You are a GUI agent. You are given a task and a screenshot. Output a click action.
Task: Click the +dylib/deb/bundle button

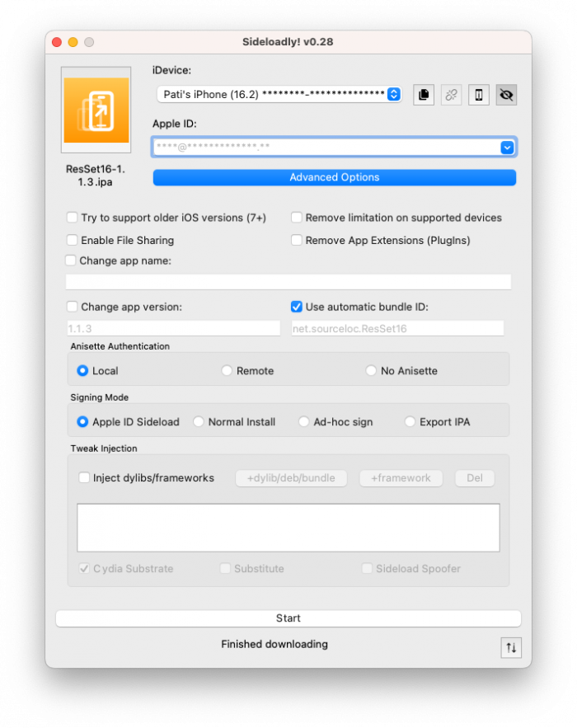[291, 478]
